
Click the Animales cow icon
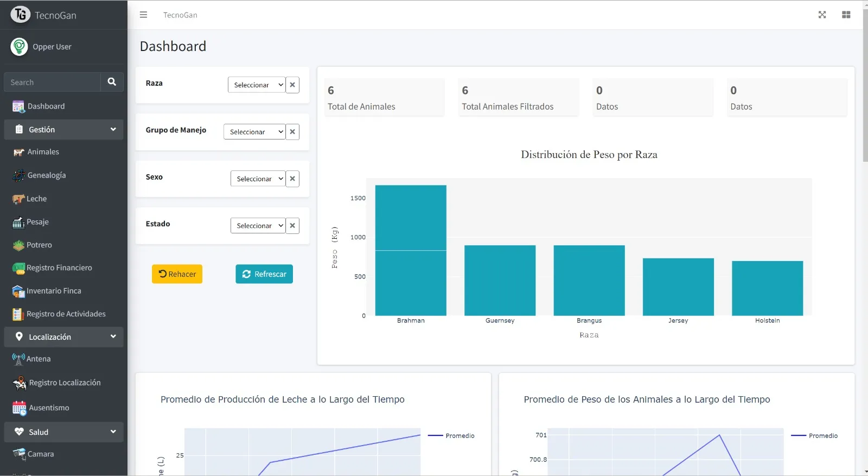coord(19,153)
